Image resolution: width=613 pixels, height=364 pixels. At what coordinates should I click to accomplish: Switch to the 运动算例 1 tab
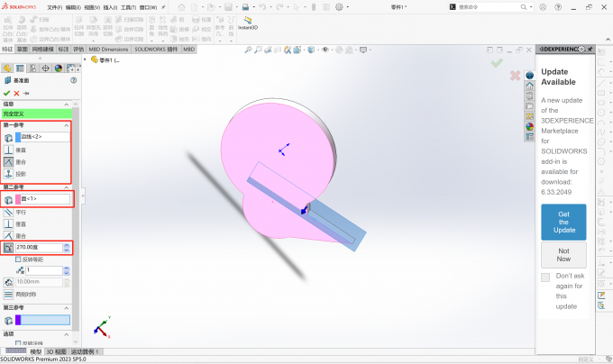pyautogui.click(x=86, y=352)
